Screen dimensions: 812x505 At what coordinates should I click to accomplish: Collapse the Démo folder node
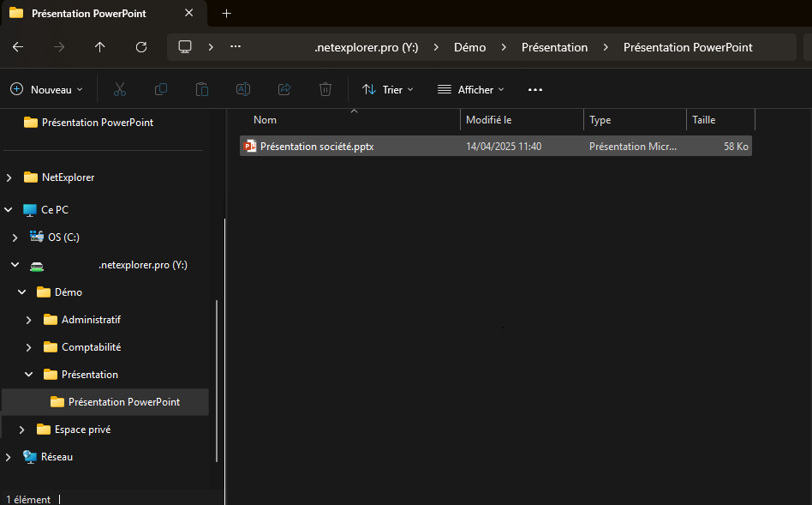coord(21,292)
